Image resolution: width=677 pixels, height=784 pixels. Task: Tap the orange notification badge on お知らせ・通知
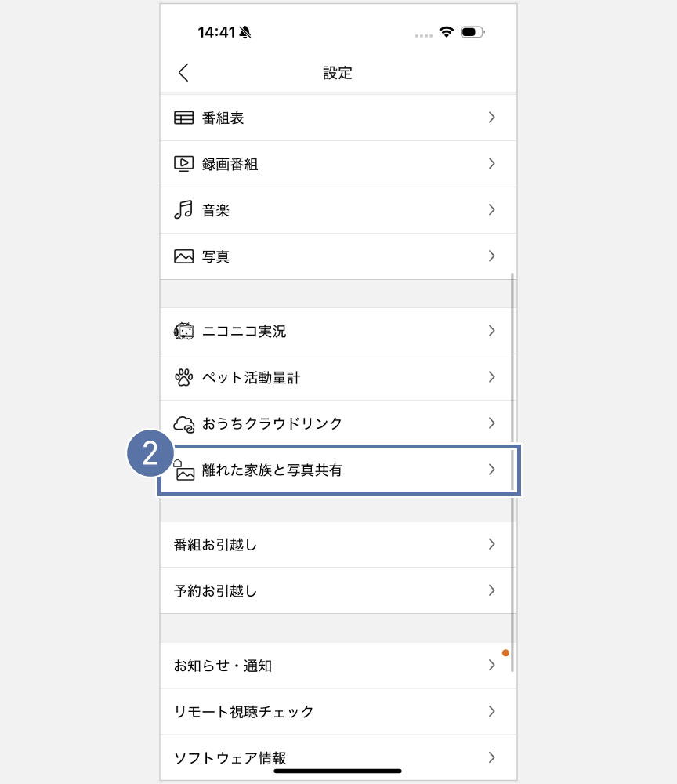click(x=506, y=652)
